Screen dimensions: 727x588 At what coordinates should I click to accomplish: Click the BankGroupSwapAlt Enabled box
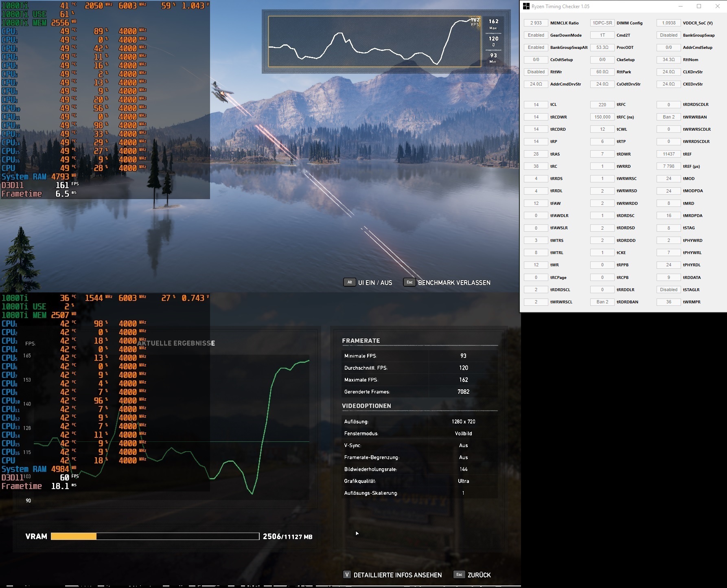536,47
